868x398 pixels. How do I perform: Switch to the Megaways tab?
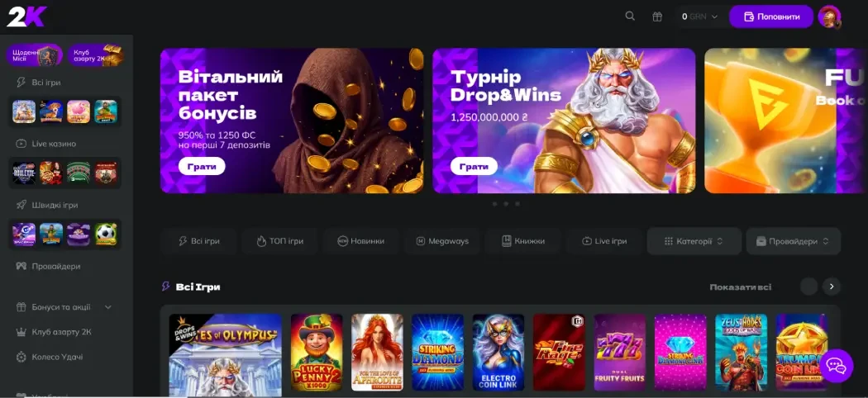click(x=442, y=241)
